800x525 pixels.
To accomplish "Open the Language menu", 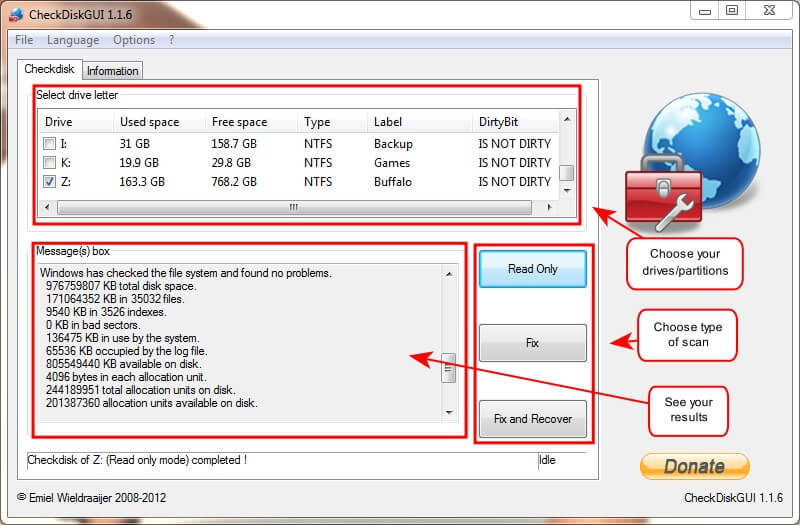I will 72,40.
